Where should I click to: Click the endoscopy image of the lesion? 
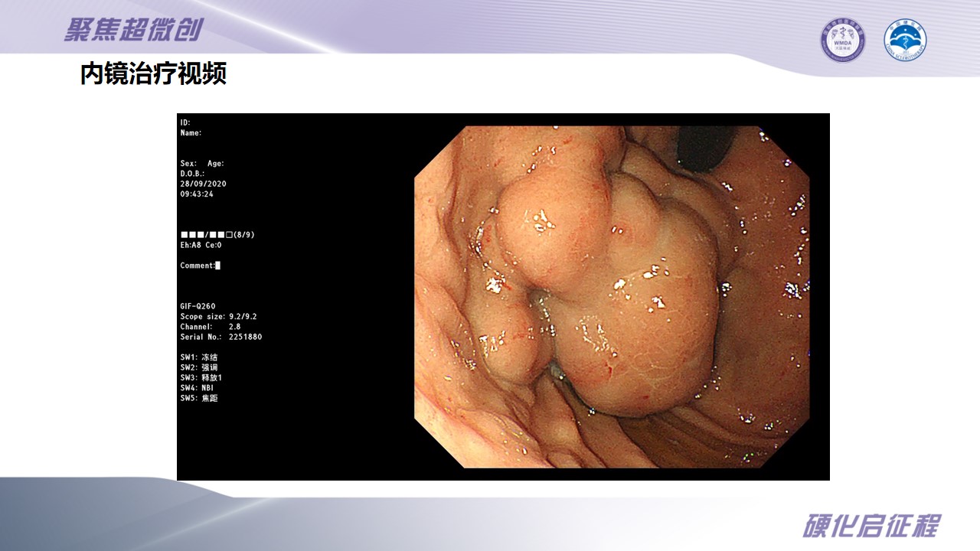point(612,296)
